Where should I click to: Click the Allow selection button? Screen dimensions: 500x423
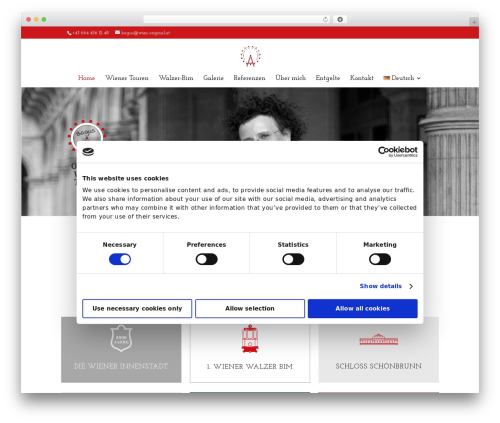click(x=250, y=309)
